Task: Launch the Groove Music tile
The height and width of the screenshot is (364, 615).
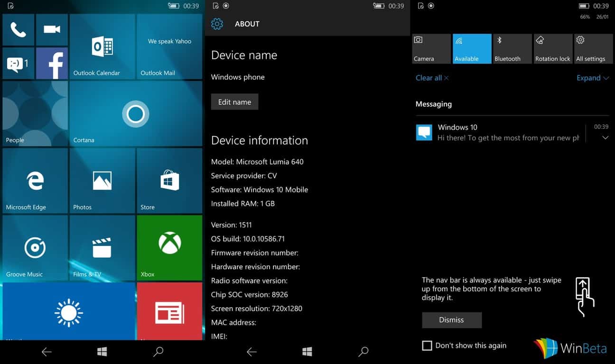Action: (x=35, y=247)
